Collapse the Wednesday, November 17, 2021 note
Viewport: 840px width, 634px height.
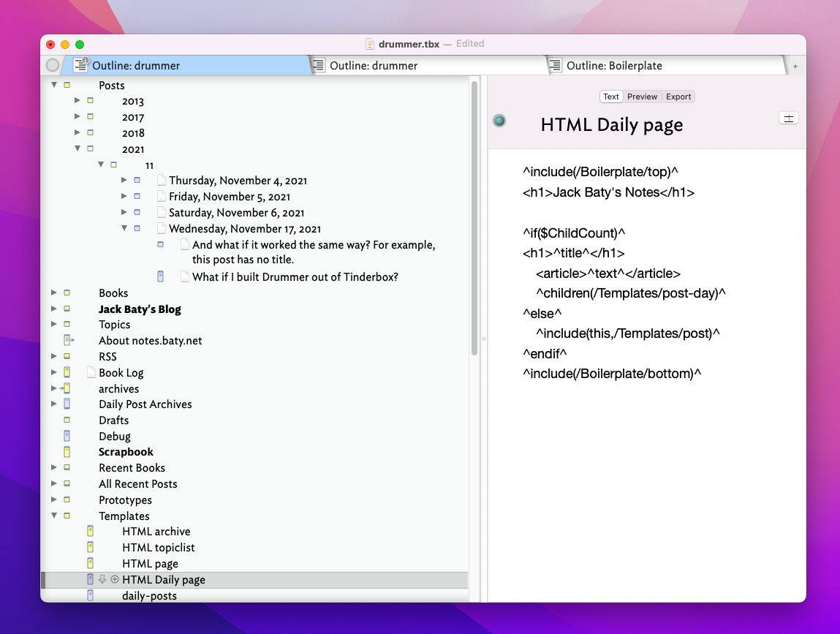(124, 228)
